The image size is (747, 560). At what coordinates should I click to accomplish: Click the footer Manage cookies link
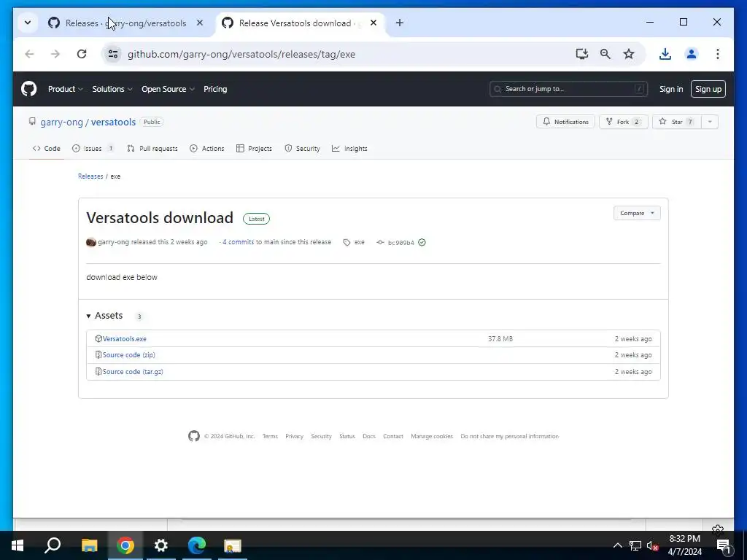coord(432,436)
